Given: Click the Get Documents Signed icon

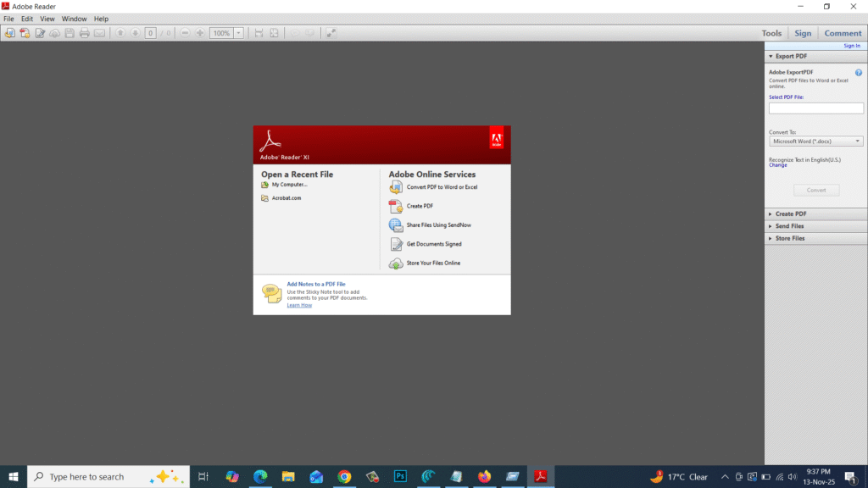Looking at the screenshot, I should [x=396, y=244].
